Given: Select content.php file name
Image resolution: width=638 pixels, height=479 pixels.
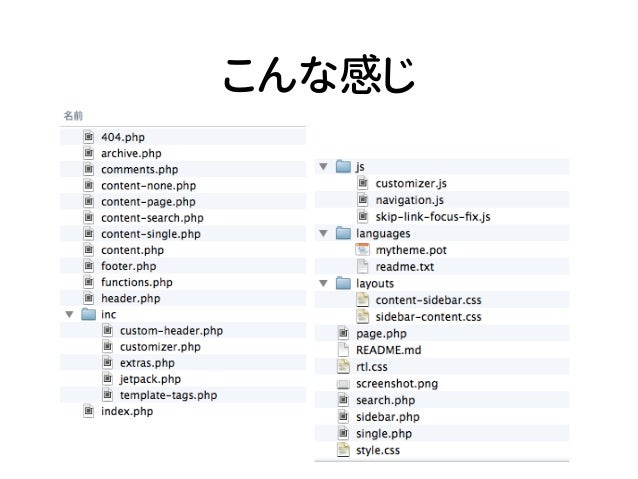Looking at the screenshot, I should [x=132, y=250].
